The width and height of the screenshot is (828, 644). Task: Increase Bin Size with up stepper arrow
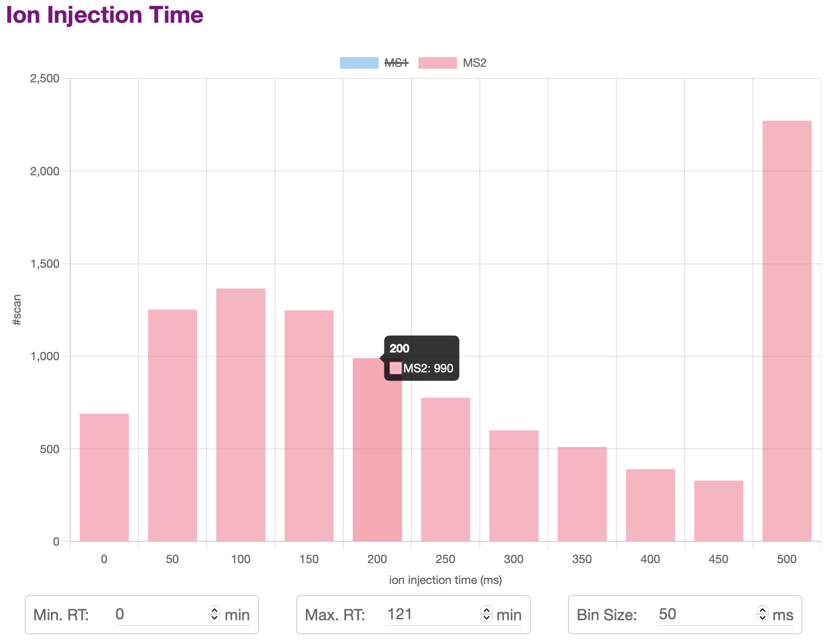[x=763, y=610]
